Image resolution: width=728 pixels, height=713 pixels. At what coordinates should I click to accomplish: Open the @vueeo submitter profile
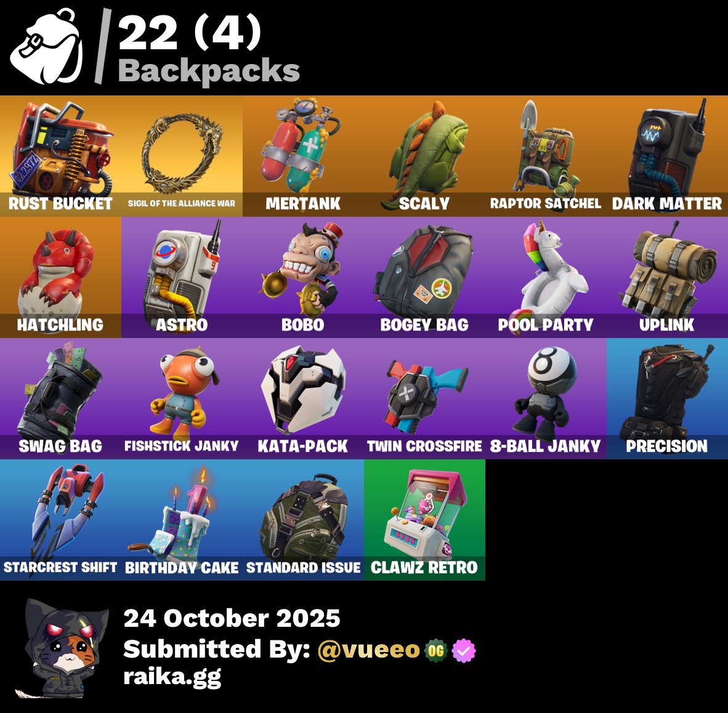(x=369, y=650)
